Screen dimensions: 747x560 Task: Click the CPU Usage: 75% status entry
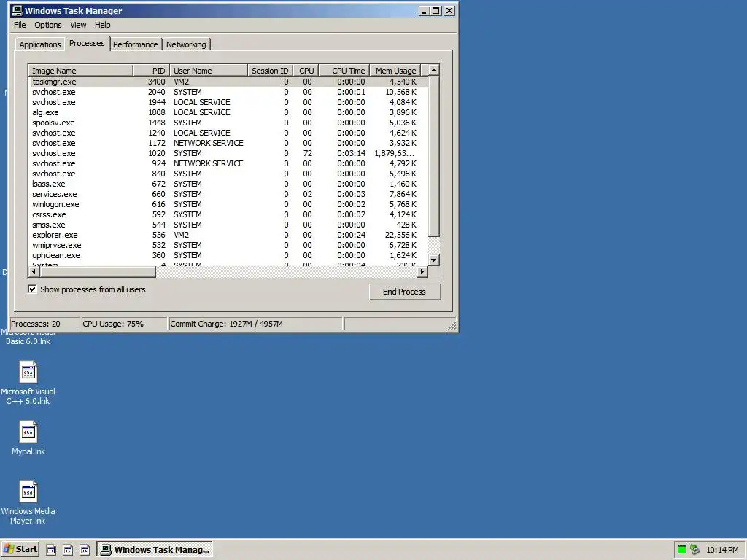pos(124,324)
